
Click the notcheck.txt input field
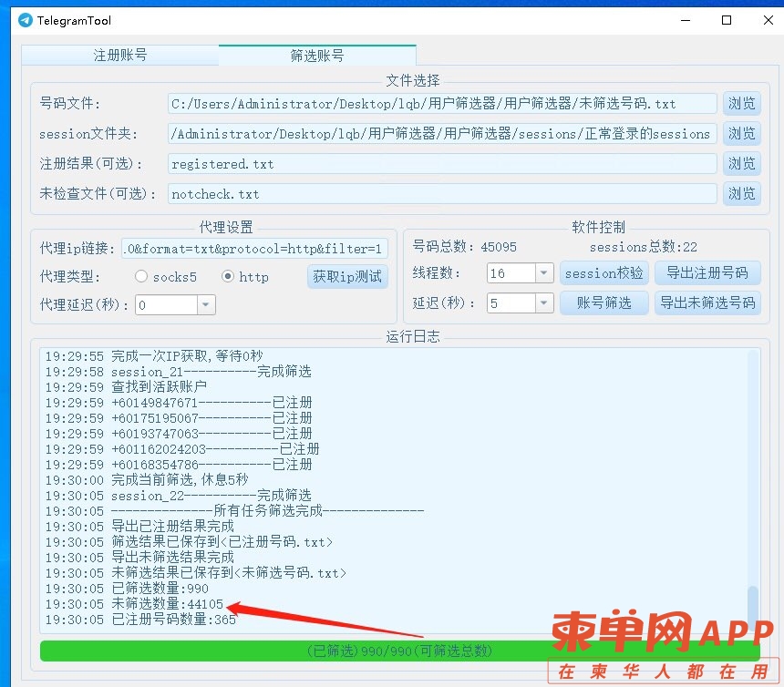pos(442,194)
